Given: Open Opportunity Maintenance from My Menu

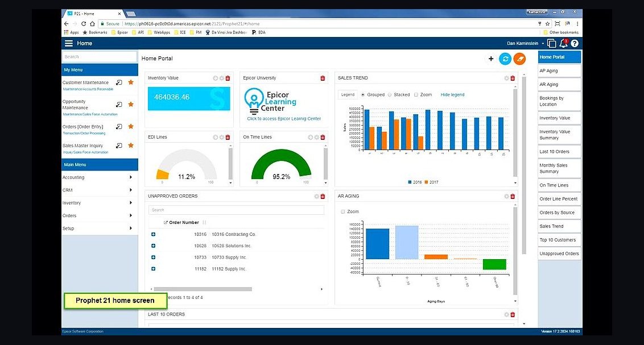Looking at the screenshot, I should [x=75, y=105].
